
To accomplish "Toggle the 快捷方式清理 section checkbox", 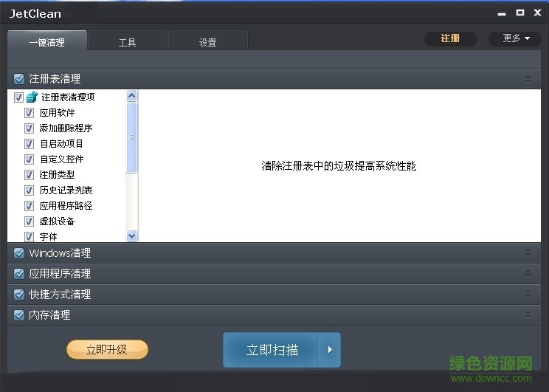I will [x=19, y=295].
